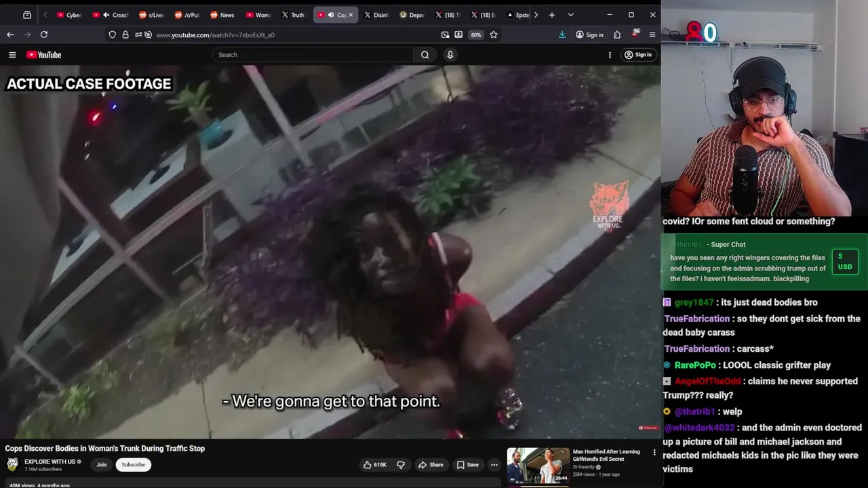
Task: Click the YouTube search magnifier button
Action: tap(425, 55)
